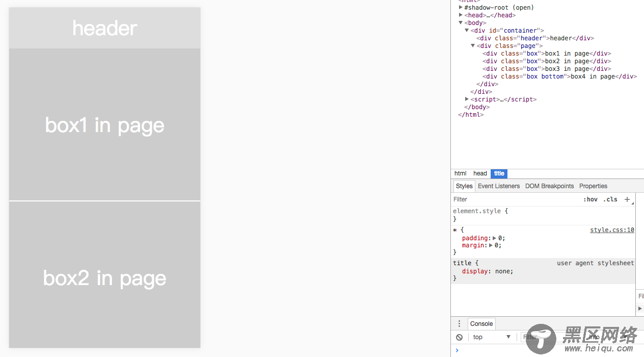
Task: Switch to the Styles tab
Action: click(464, 186)
